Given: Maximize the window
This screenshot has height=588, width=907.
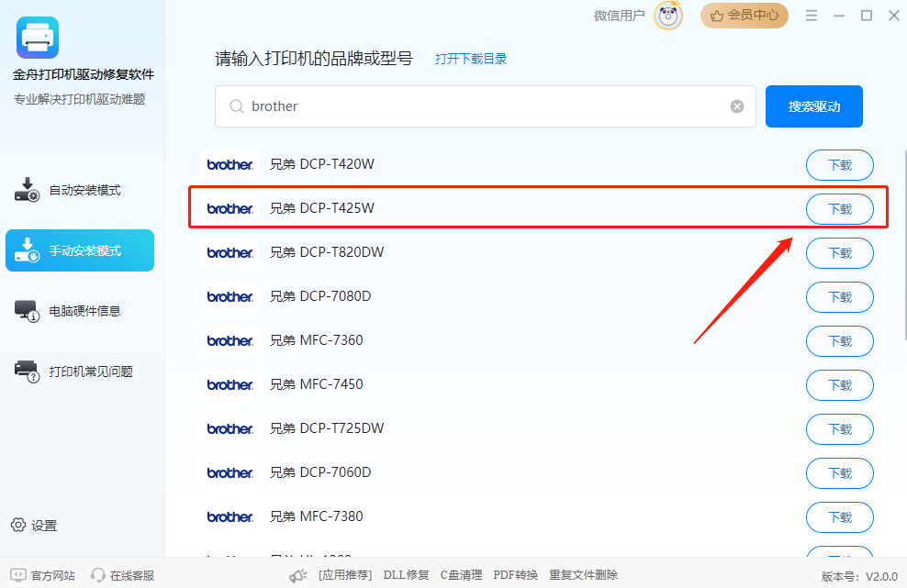Looking at the screenshot, I should (867, 16).
